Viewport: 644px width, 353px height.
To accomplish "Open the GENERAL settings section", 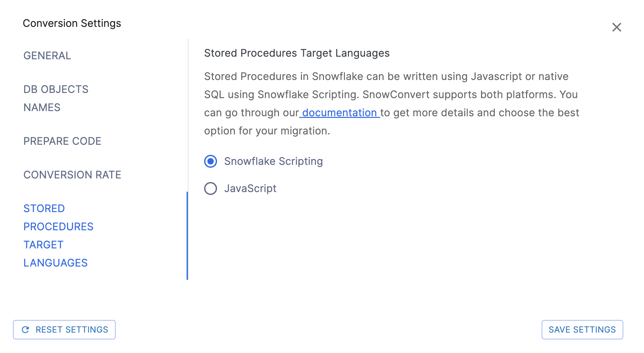I will (x=47, y=56).
